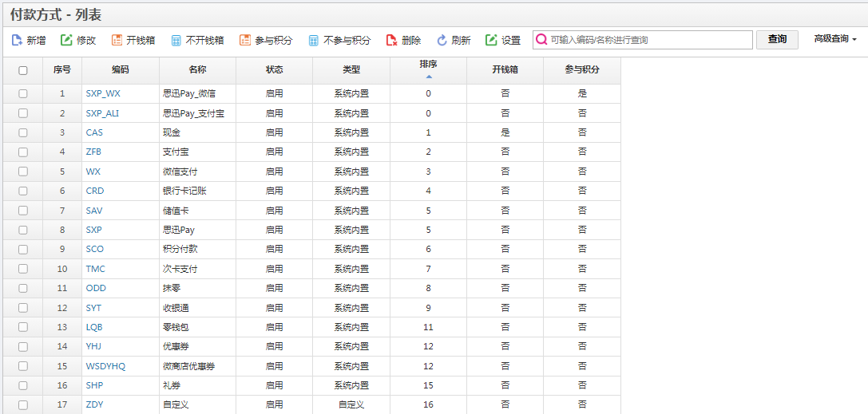
Task: Open the LQB code link
Action: coord(94,327)
